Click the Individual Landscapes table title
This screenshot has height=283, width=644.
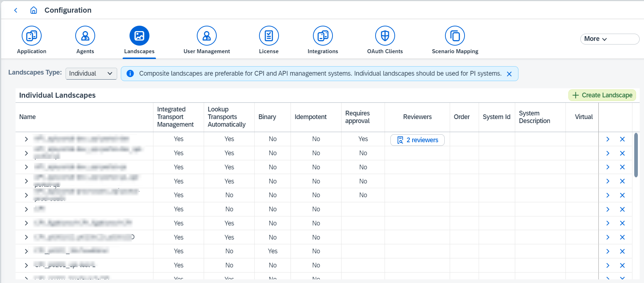(x=58, y=95)
